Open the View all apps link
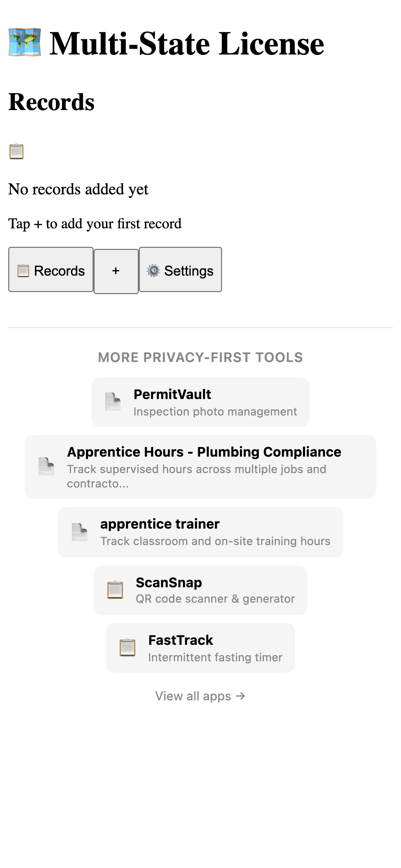401x868 pixels. (200, 696)
